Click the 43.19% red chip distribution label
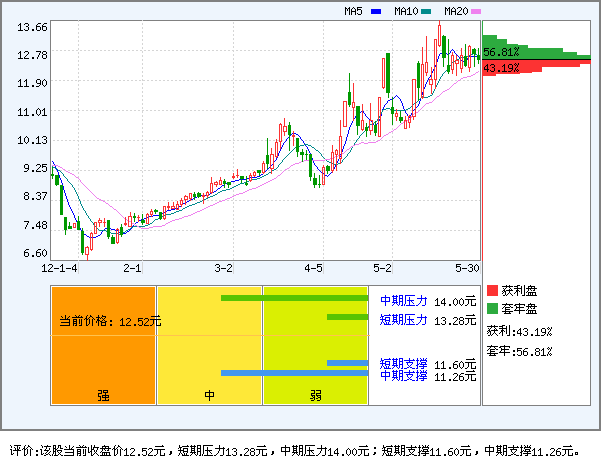This screenshot has height=456, width=601. 502,68
